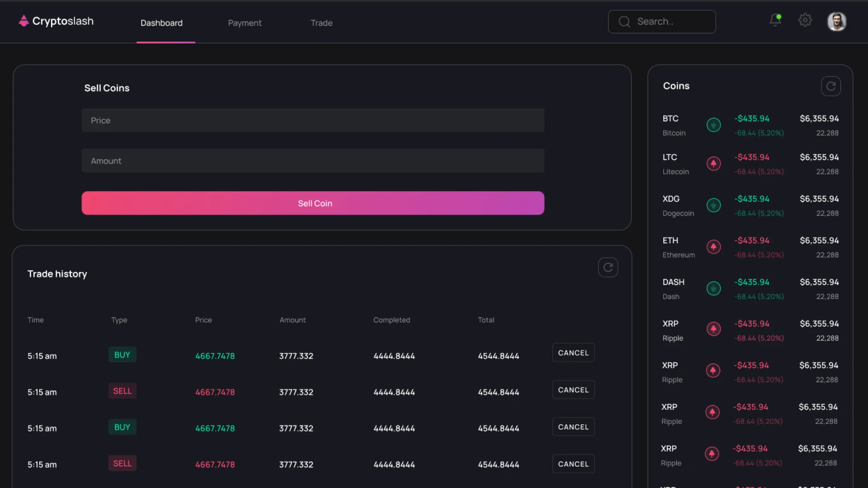
Task: Click the Search box
Action: click(661, 22)
